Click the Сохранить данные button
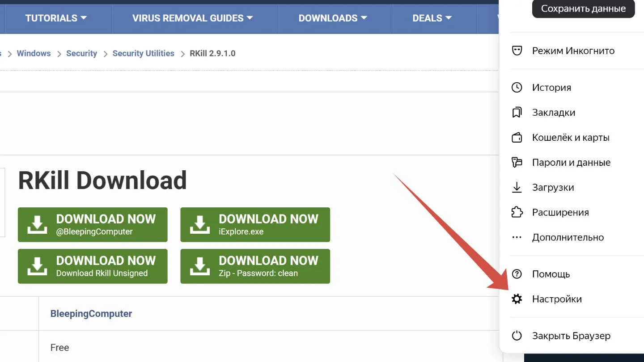 pos(583,8)
